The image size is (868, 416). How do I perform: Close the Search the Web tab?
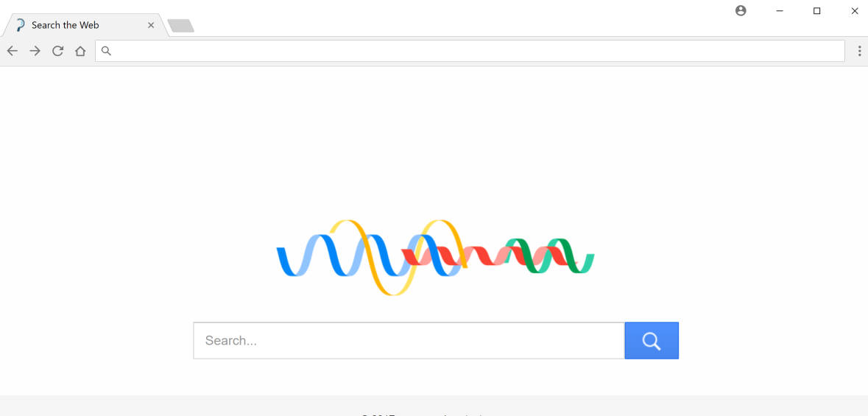point(151,25)
